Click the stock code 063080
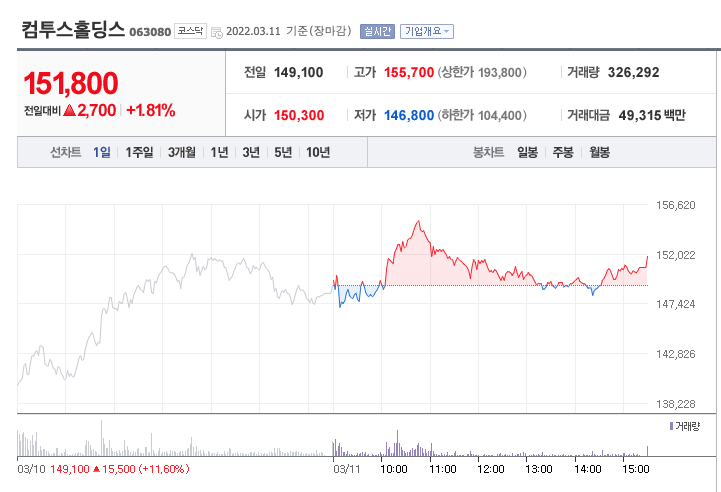Viewport: 721px width, 492px height. click(150, 32)
